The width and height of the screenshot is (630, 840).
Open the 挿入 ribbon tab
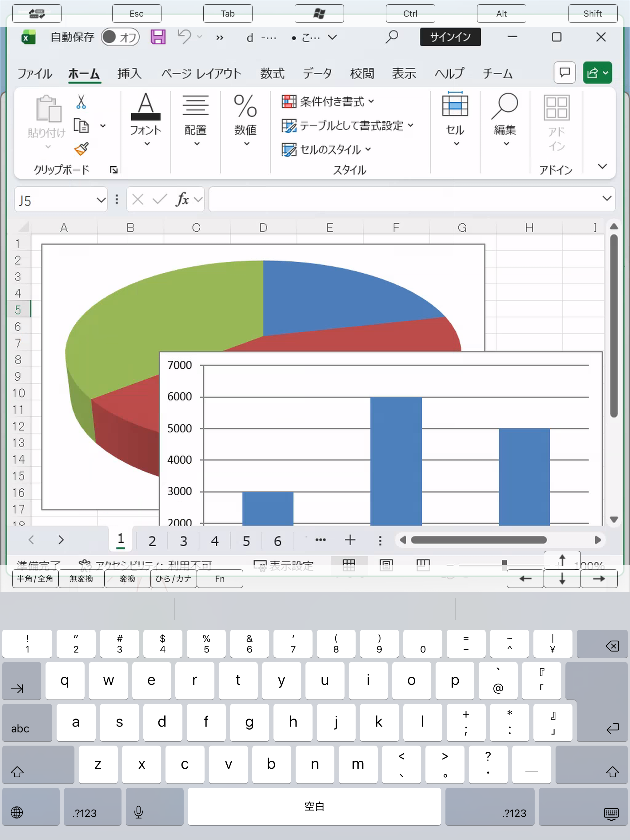tap(129, 73)
